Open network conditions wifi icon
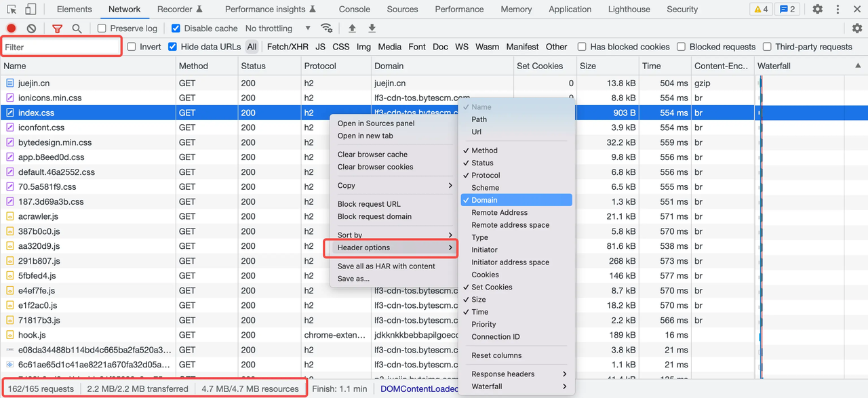 tap(327, 28)
